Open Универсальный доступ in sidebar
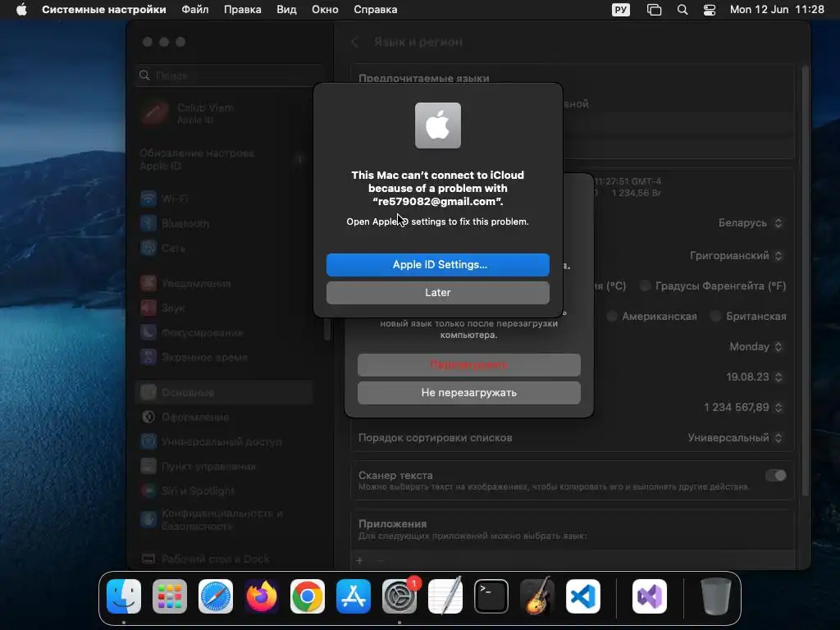The width and height of the screenshot is (840, 630). click(x=225, y=441)
